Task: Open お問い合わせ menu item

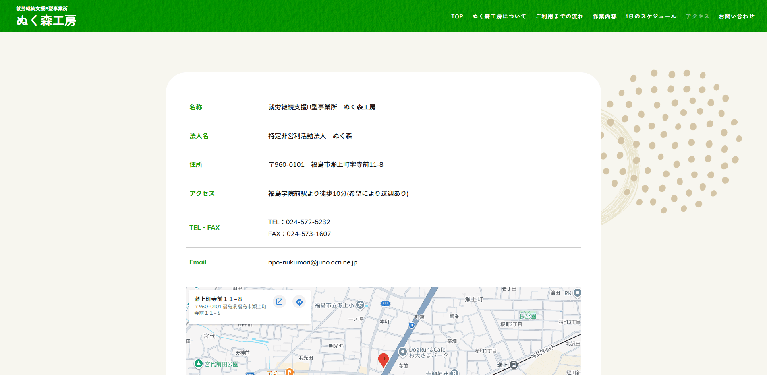Action: [x=737, y=16]
